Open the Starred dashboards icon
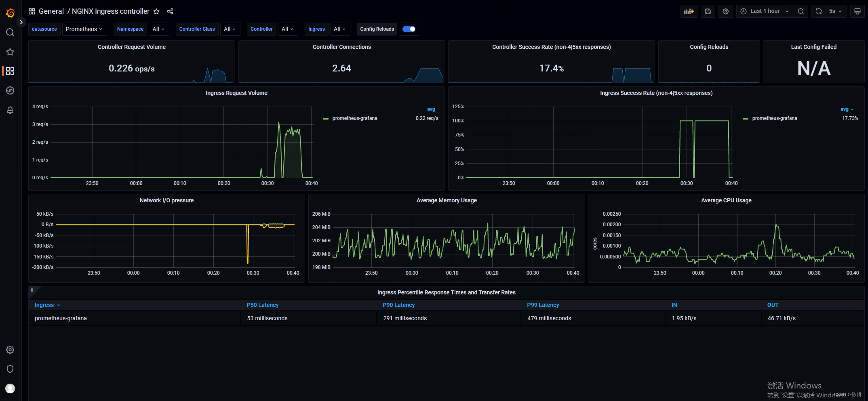The width and height of the screenshot is (868, 401). point(10,52)
